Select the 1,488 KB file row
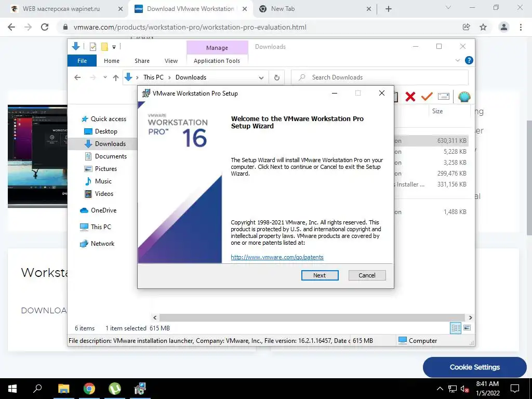The width and height of the screenshot is (532, 399). (x=431, y=212)
